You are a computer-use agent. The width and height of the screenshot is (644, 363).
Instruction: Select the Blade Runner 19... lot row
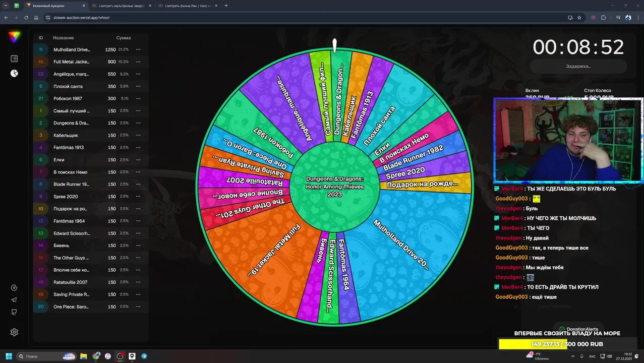(x=91, y=184)
